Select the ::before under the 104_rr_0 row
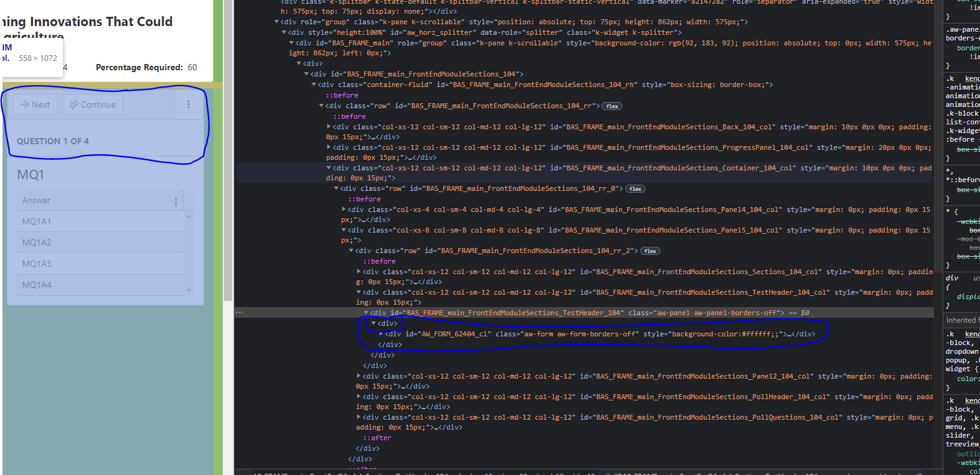The height and width of the screenshot is (475, 980). pyautogui.click(x=364, y=199)
